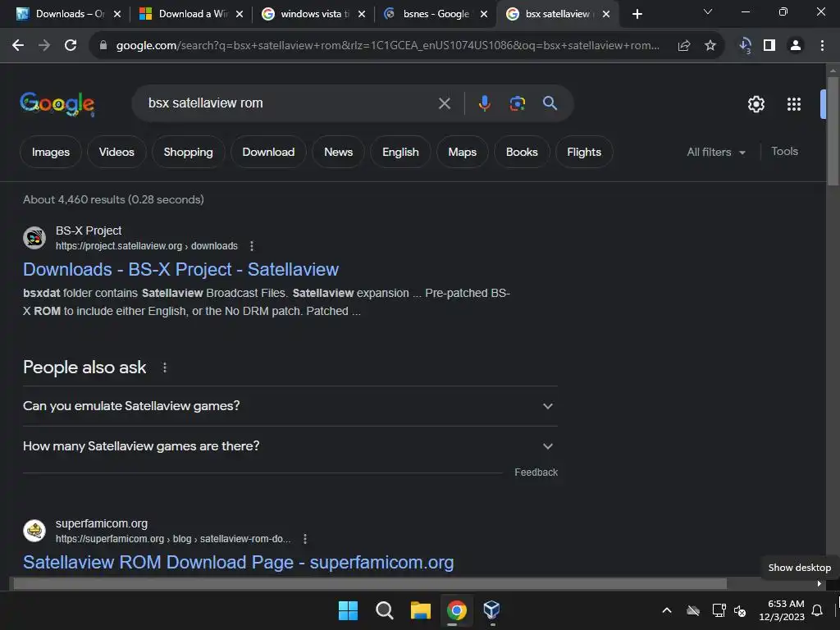
Task: Apply the English filter chip
Action: pyautogui.click(x=400, y=152)
